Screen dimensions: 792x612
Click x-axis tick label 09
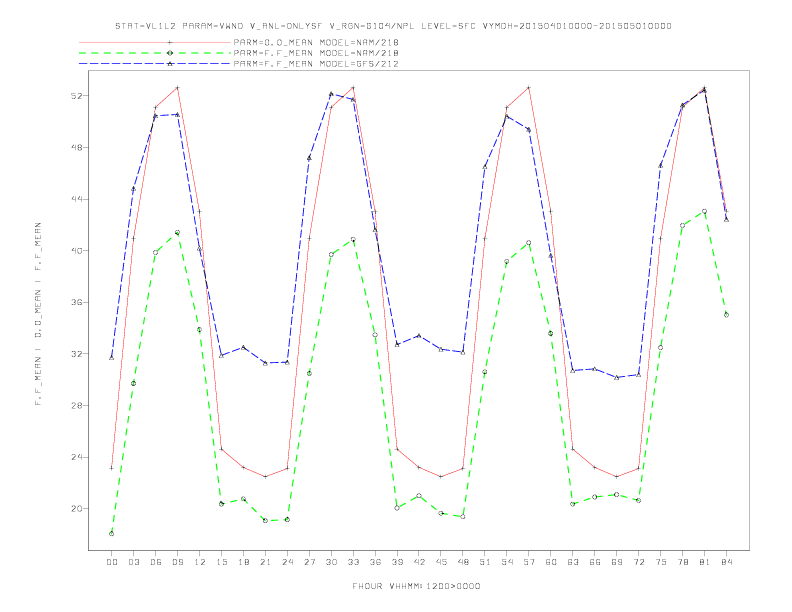coord(177,562)
